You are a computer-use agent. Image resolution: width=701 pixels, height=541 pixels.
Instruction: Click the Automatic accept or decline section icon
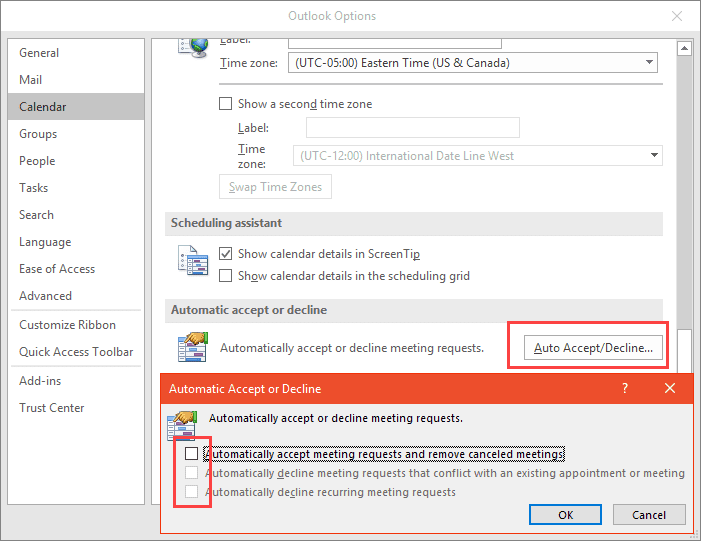191,347
